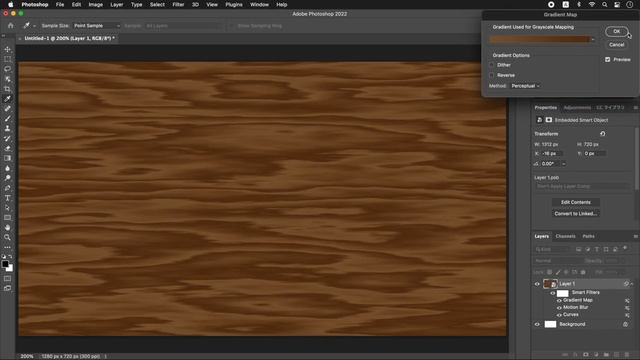Select the Blur tool
The image size is (640, 360).
(x=7, y=168)
